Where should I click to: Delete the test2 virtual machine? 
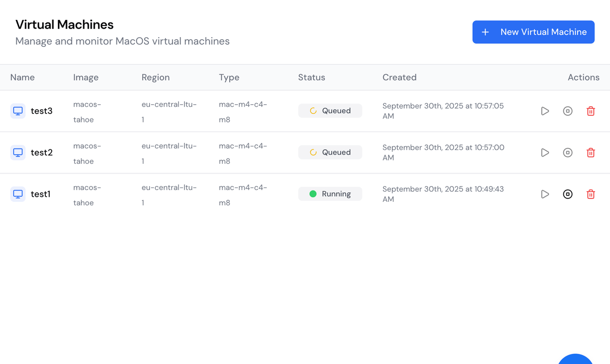[591, 152]
